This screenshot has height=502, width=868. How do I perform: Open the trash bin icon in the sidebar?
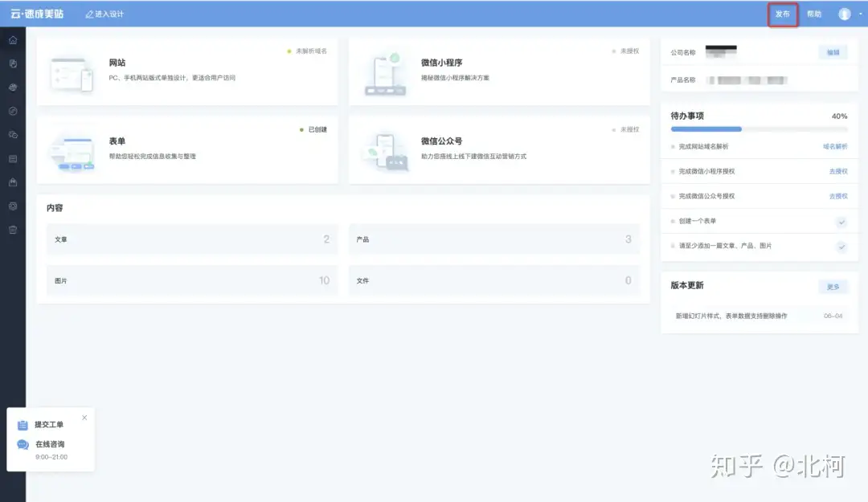point(12,230)
